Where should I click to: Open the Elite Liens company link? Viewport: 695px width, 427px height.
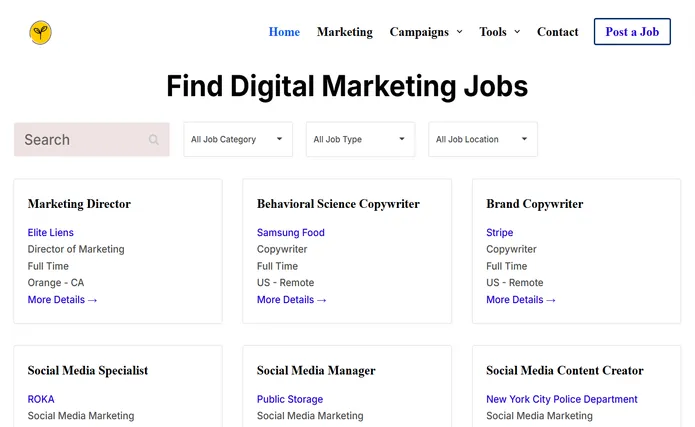[51, 232]
